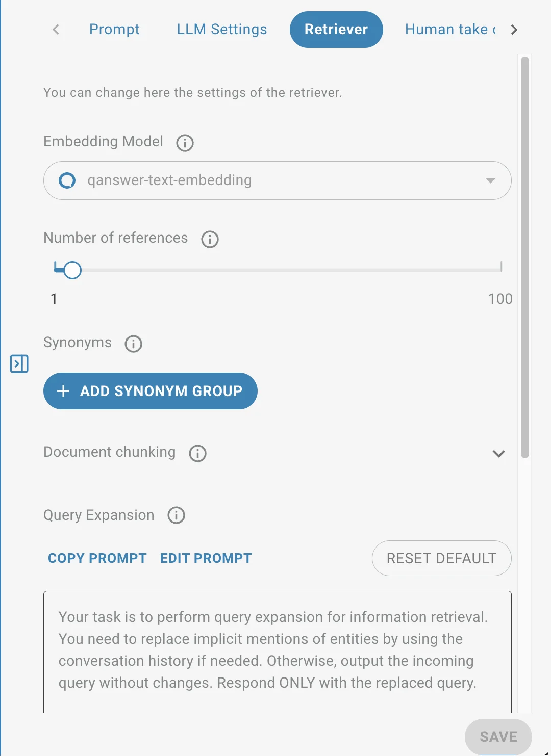Open info tooltip for Number of references
Viewport: 551px width, 756px height.
pos(210,239)
